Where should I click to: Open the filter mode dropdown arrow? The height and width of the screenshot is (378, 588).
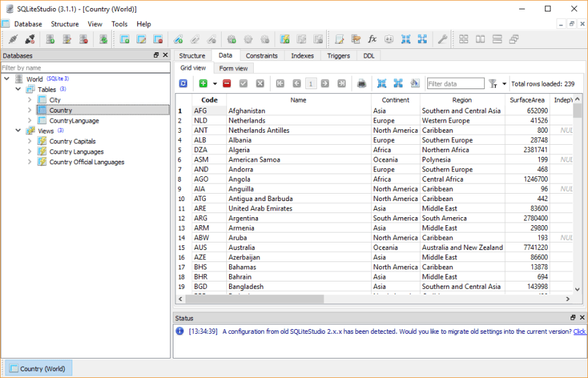click(x=503, y=84)
